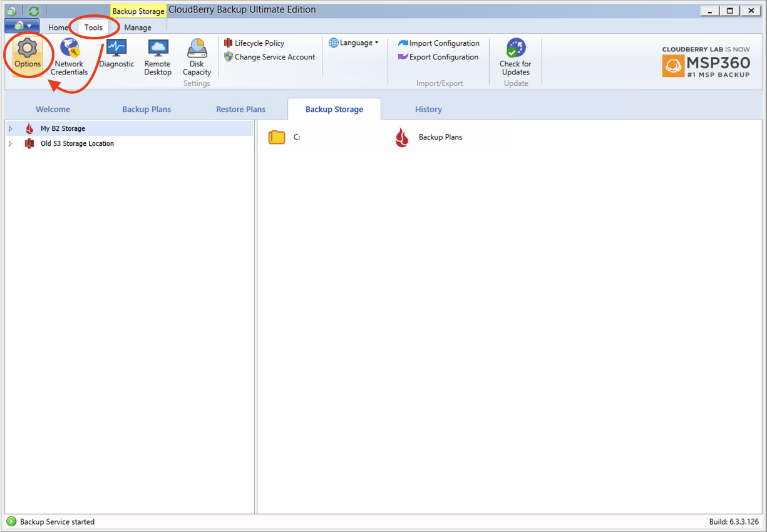Open Lifecycle Policy
767x532 pixels.
254,43
